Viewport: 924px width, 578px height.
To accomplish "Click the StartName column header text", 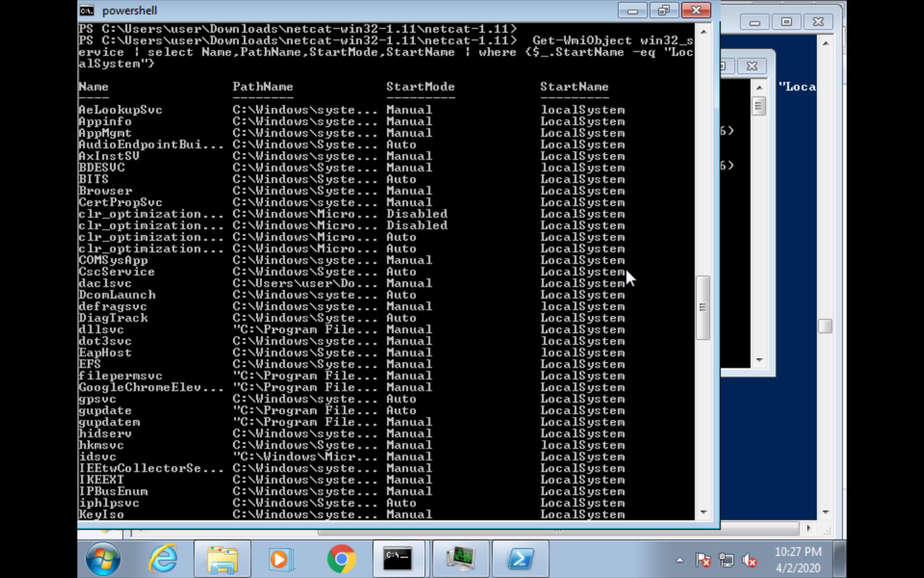I will [574, 87].
